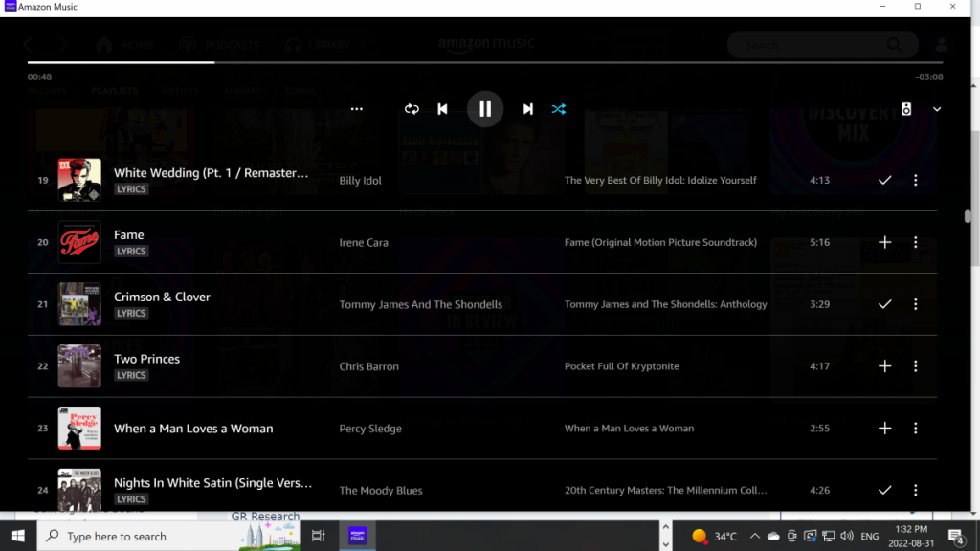Show hidden system tray icons

click(x=754, y=536)
